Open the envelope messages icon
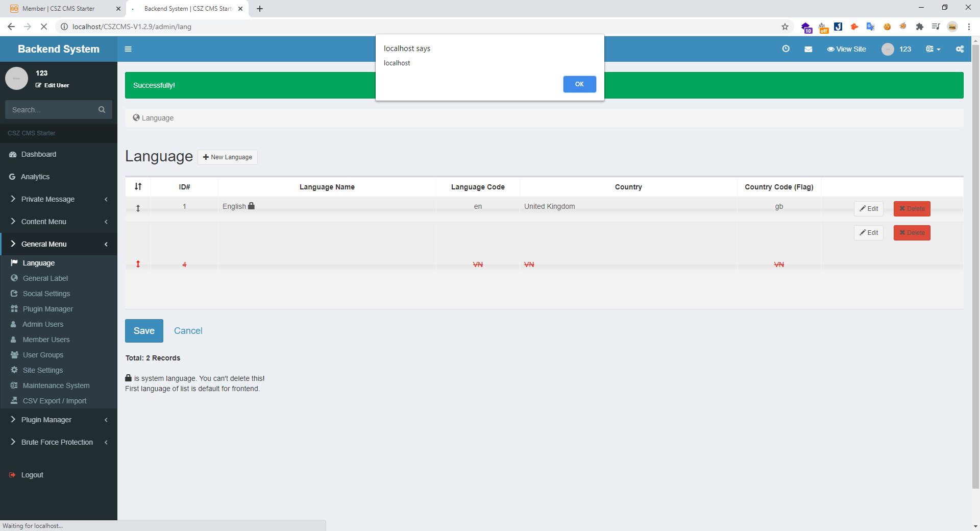Image resolution: width=980 pixels, height=531 pixels. point(808,49)
